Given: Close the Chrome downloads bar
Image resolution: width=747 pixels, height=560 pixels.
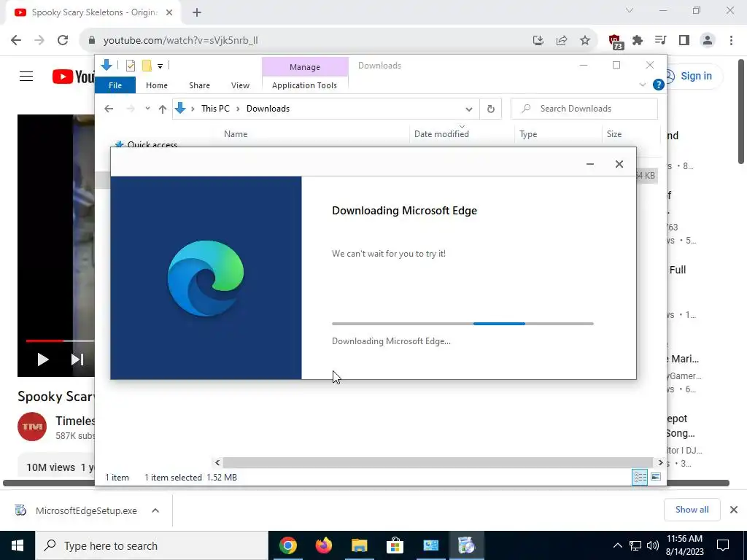Looking at the screenshot, I should (x=734, y=510).
